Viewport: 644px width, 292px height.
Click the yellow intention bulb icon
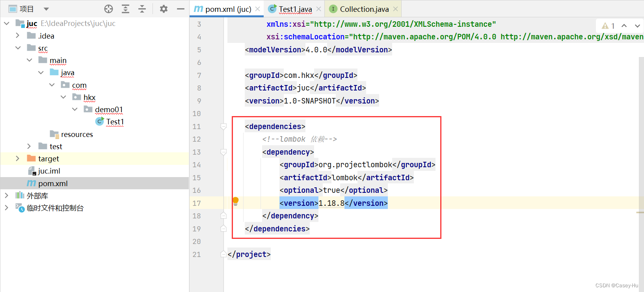click(x=235, y=201)
